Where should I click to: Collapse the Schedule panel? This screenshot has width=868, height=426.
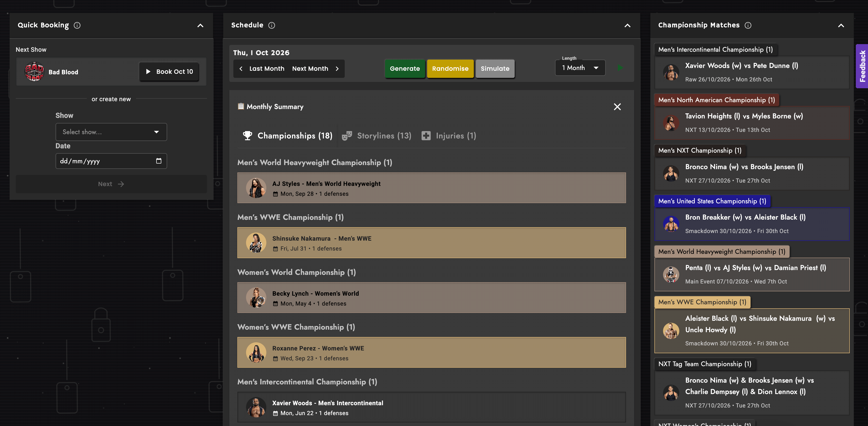(627, 26)
